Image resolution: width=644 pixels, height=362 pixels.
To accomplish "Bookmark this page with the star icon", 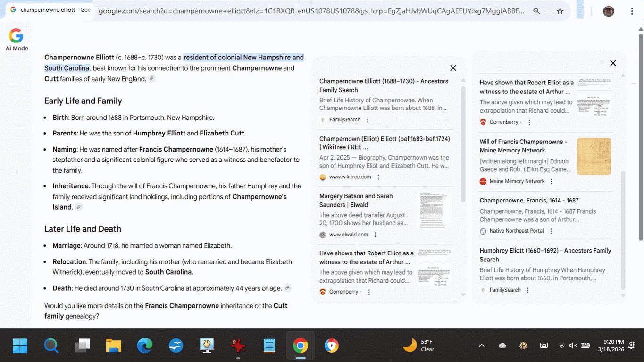I will pyautogui.click(x=560, y=11).
